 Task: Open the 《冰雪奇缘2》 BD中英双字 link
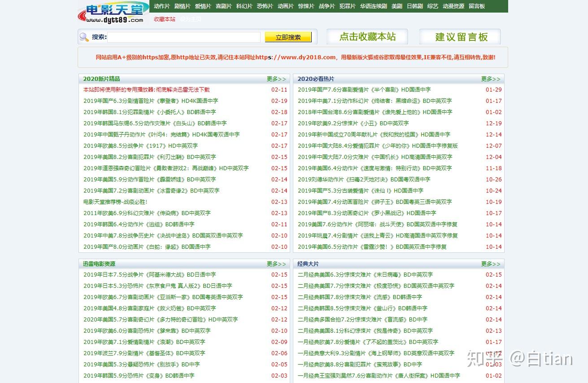pyautogui.click(x=152, y=190)
